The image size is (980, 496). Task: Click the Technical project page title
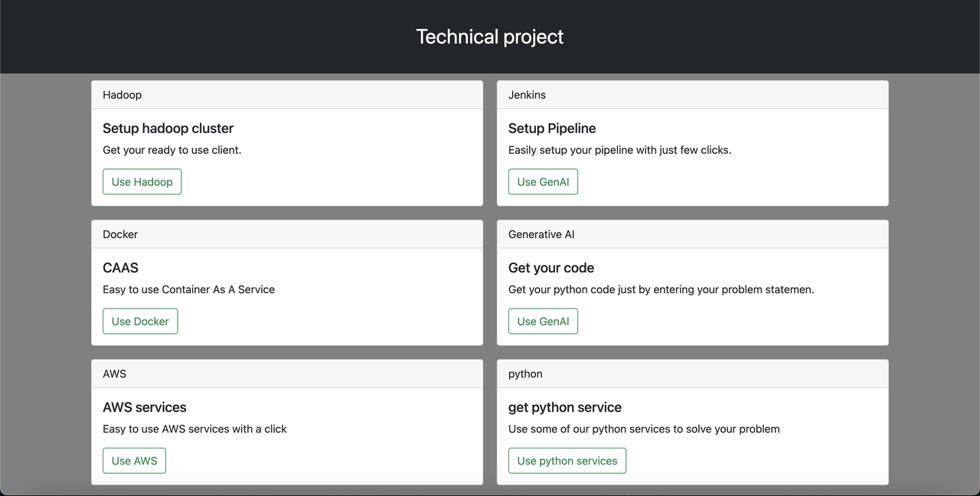click(490, 37)
